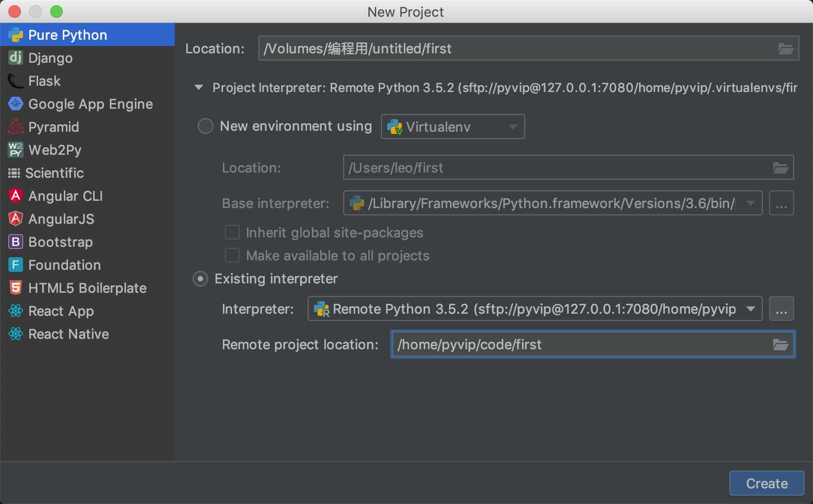Click the Interpreter: label

(258, 309)
